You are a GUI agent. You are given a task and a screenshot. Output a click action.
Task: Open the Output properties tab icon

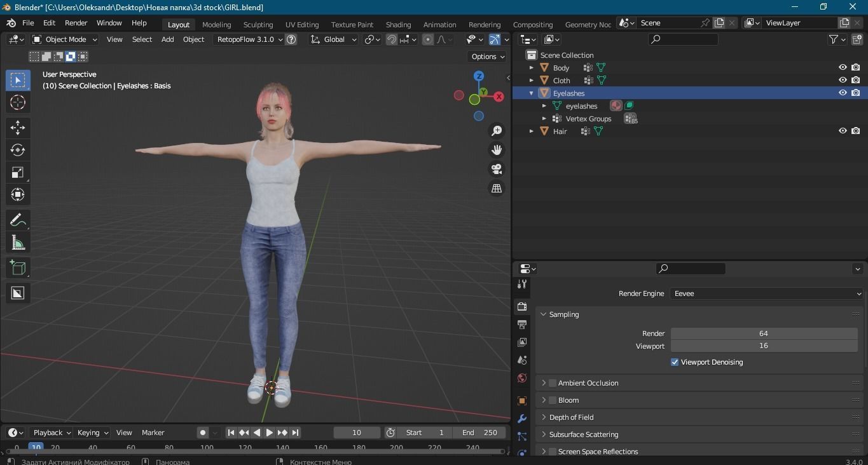(x=522, y=325)
